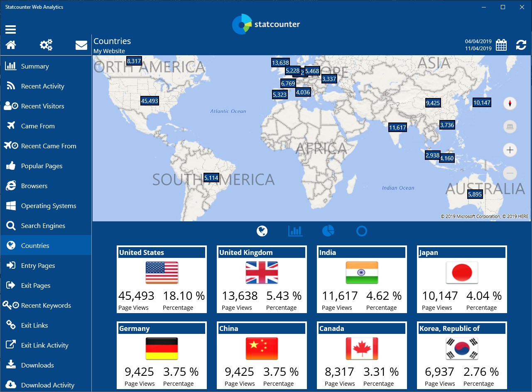Viewport: 532px width, 392px height.
Task: Open Browsers report
Action: pos(46,186)
